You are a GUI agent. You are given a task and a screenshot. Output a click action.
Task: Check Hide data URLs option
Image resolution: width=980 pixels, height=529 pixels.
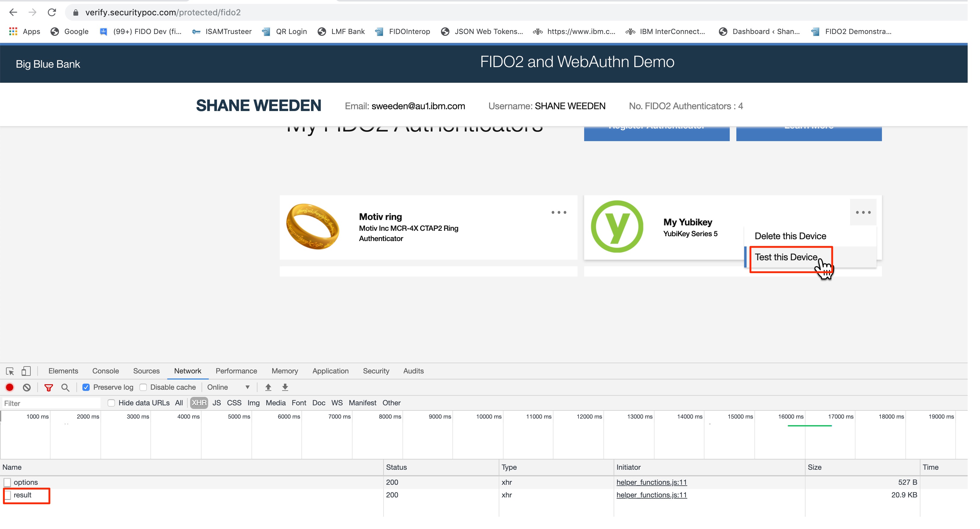(111, 403)
